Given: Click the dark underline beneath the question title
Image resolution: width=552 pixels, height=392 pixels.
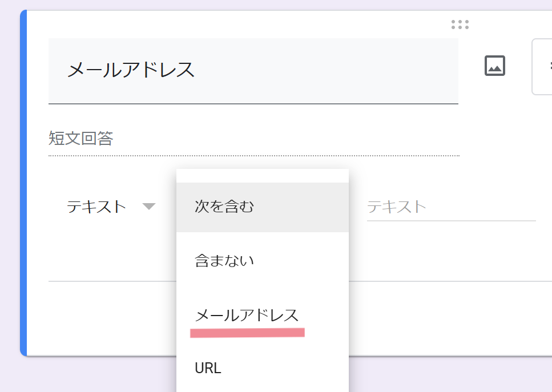Looking at the screenshot, I should pos(253,104).
